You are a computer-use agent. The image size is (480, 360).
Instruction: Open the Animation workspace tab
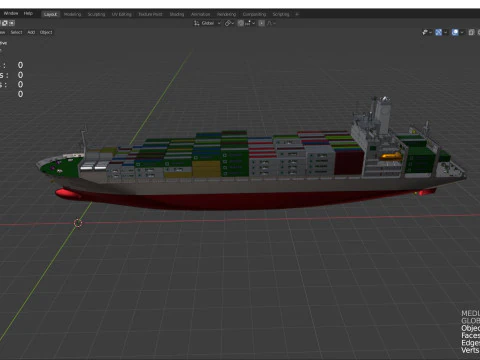pyautogui.click(x=201, y=14)
